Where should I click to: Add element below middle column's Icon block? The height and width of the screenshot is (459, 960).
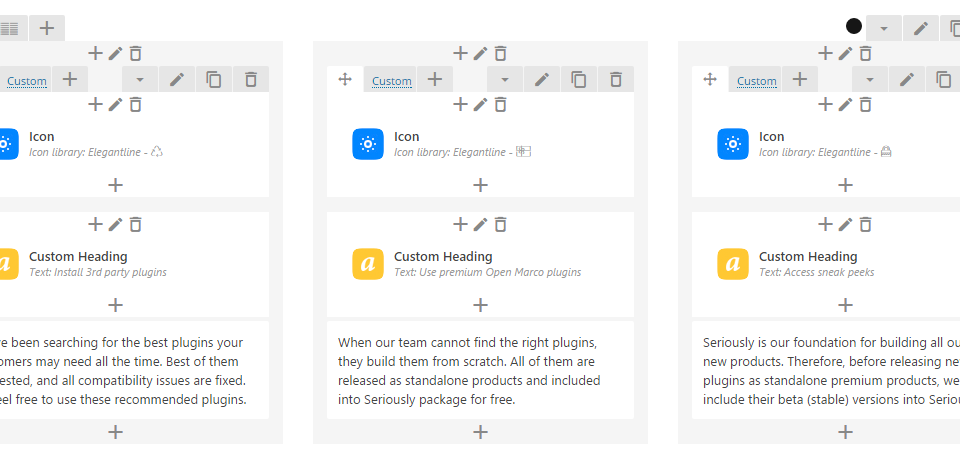click(481, 185)
